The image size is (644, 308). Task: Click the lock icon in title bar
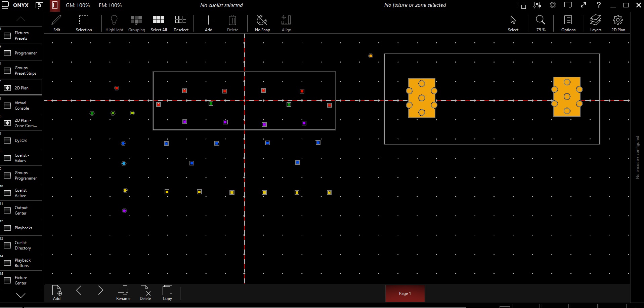(x=39, y=5)
